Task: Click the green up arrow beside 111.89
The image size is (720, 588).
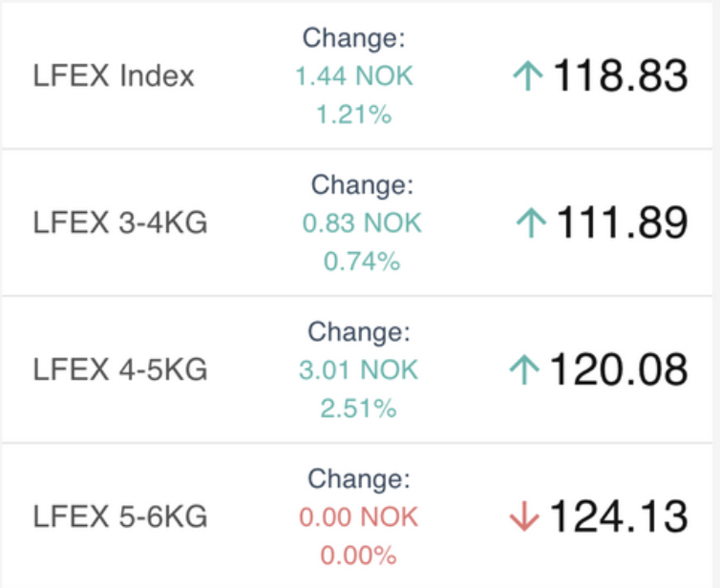Action: pyautogui.click(x=531, y=223)
